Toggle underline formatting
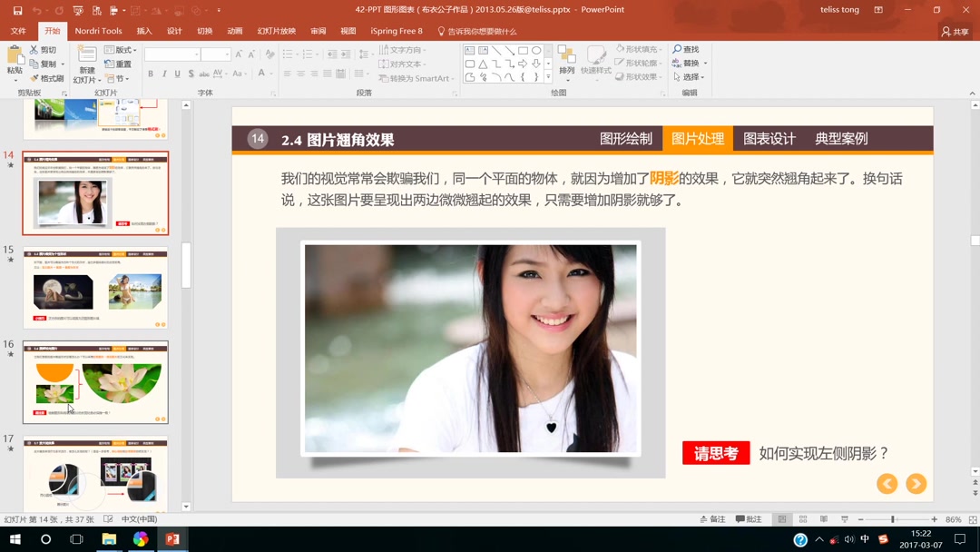 pos(175,74)
